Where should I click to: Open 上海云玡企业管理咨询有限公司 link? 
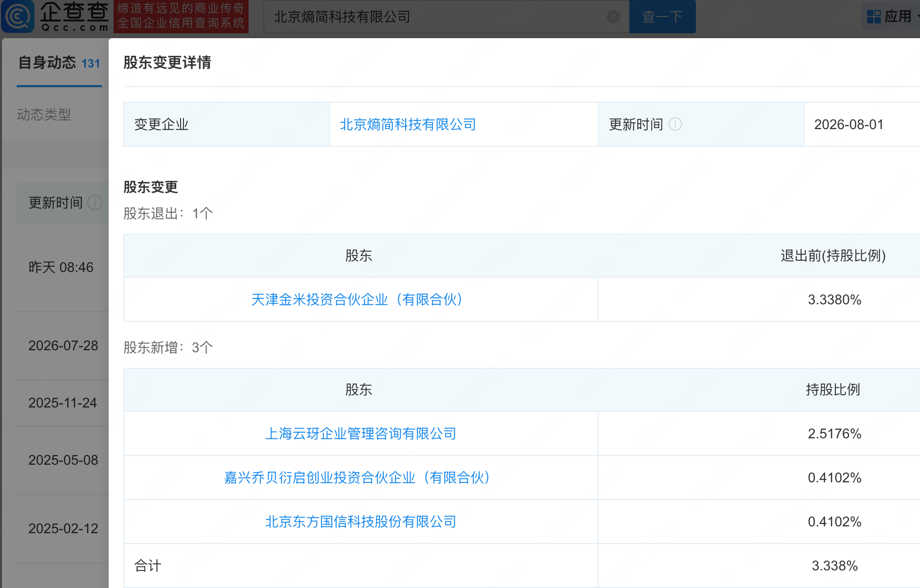click(x=361, y=433)
